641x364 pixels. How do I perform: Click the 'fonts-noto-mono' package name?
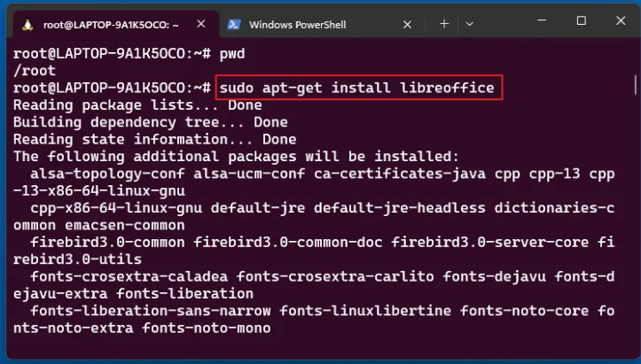pyautogui.click(x=207, y=328)
